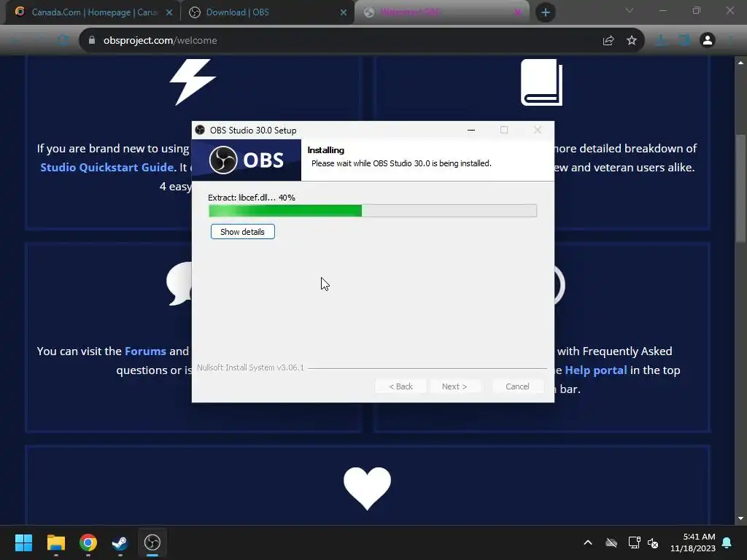Open Studio Quickstart Guide link
Image resolution: width=747 pixels, height=560 pixels.
(107, 167)
